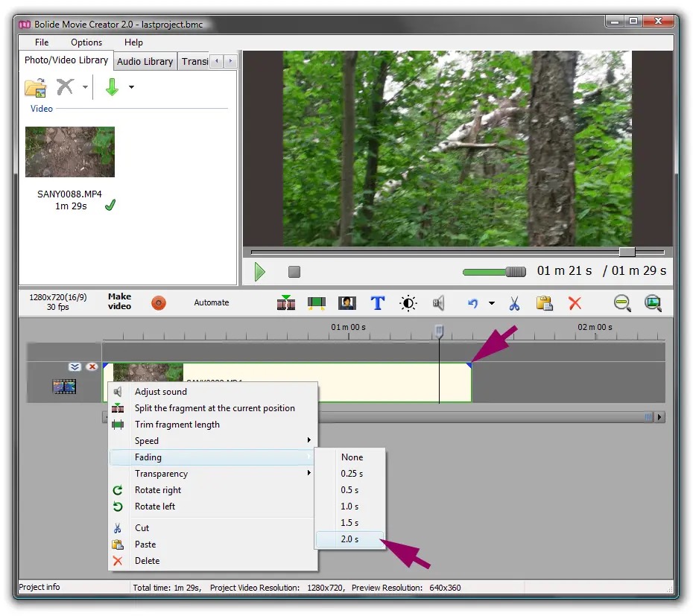Click the red record button
693x616 pixels.
click(159, 303)
